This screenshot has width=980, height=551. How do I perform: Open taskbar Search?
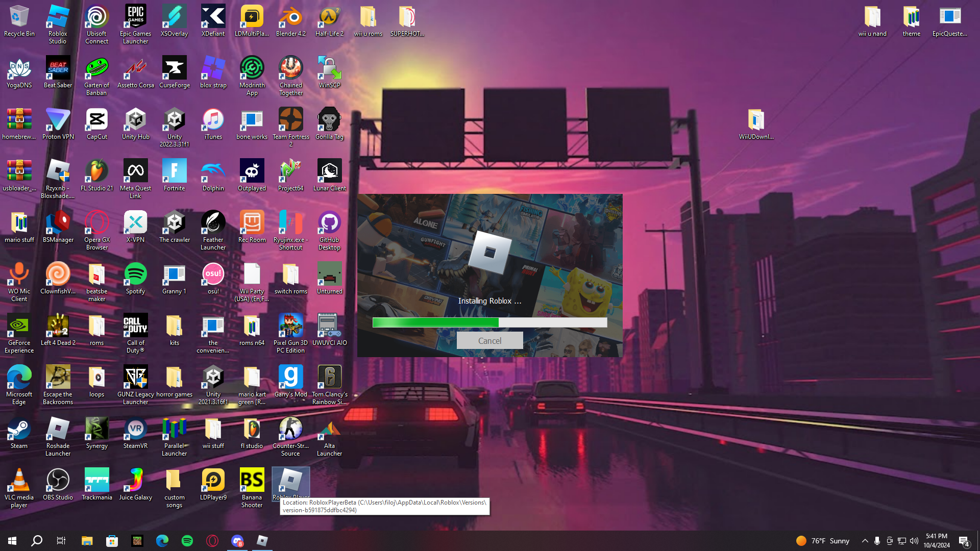pyautogui.click(x=37, y=541)
